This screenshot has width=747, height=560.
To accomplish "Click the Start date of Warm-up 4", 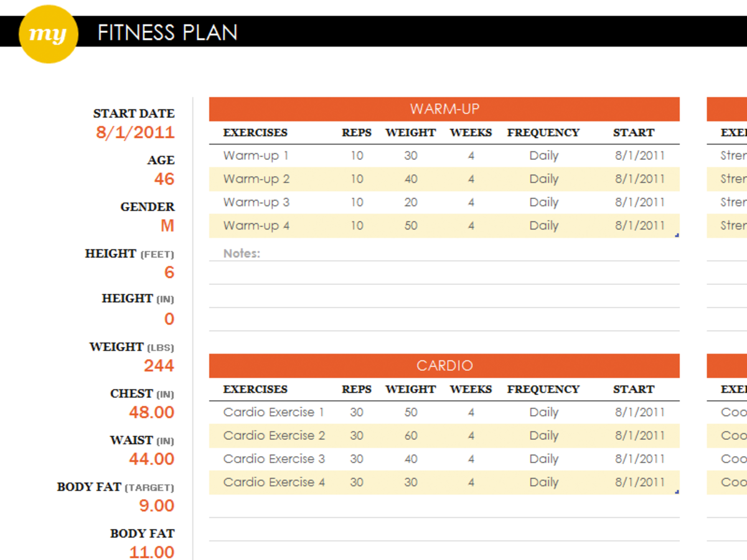I will click(x=640, y=226).
